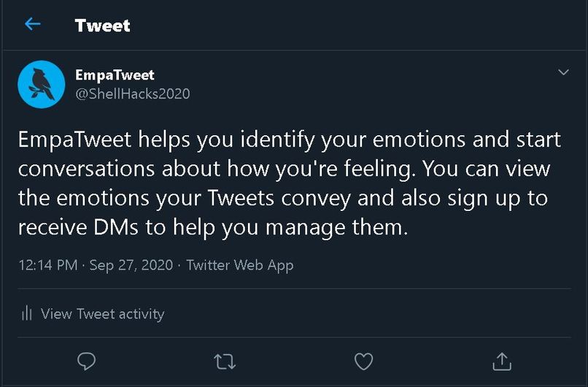This screenshot has height=387, width=588.
Task: Open View Tweet activity
Action: coord(102,314)
